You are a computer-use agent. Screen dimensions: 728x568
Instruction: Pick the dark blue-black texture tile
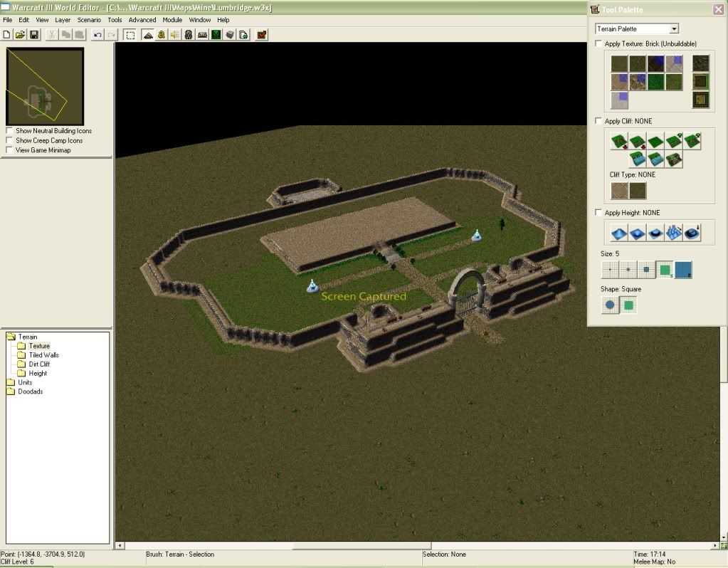pos(655,63)
